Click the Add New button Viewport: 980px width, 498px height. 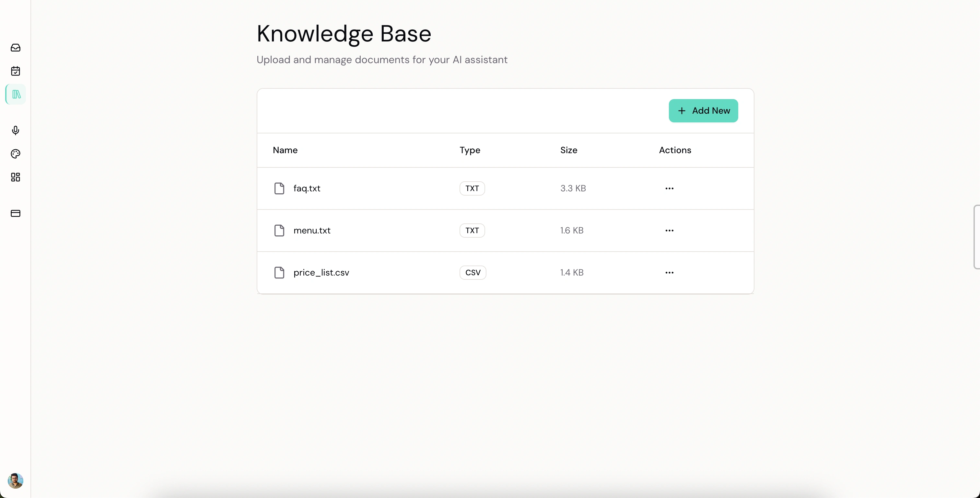point(703,111)
